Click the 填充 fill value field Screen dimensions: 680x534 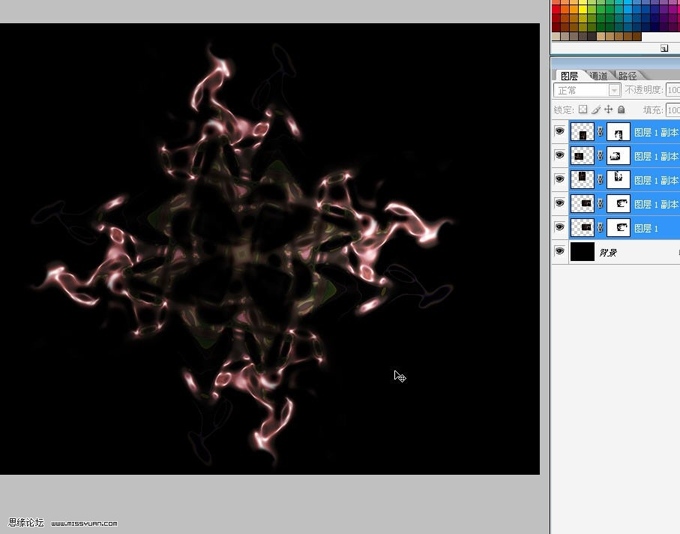(673, 110)
